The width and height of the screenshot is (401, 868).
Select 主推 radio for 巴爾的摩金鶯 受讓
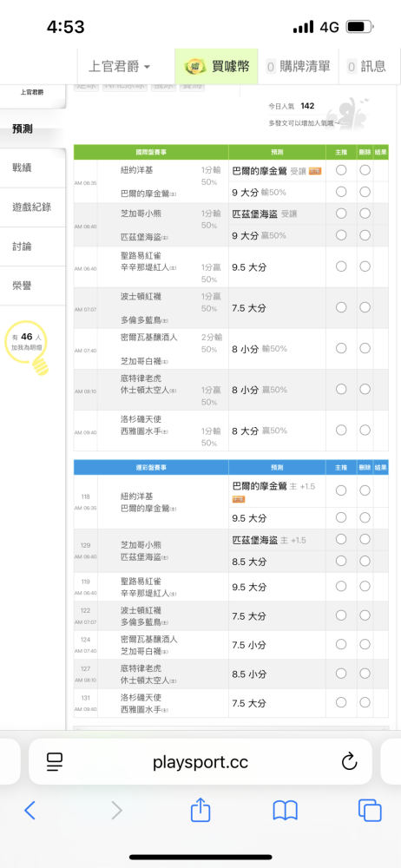click(x=341, y=170)
